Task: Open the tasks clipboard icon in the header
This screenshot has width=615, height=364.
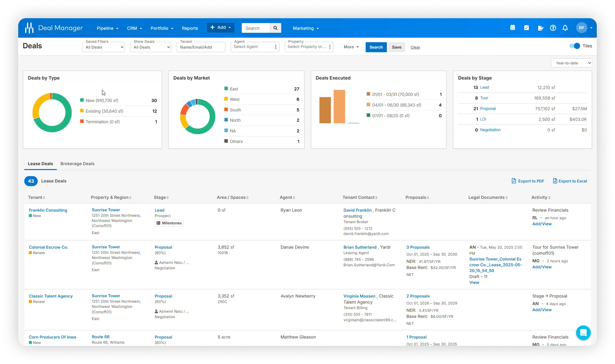Action: pos(527,28)
